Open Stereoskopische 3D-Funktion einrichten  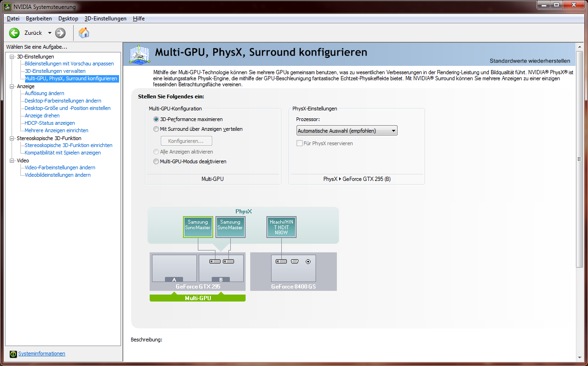(69, 145)
